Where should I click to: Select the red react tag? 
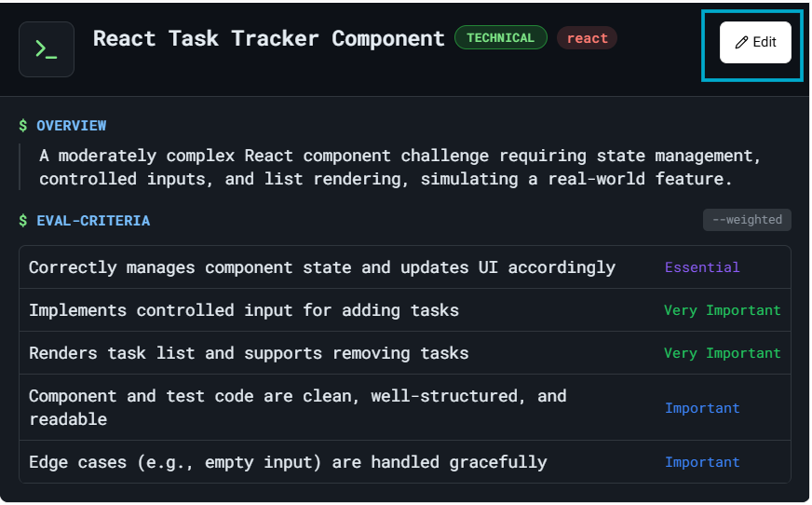(587, 38)
